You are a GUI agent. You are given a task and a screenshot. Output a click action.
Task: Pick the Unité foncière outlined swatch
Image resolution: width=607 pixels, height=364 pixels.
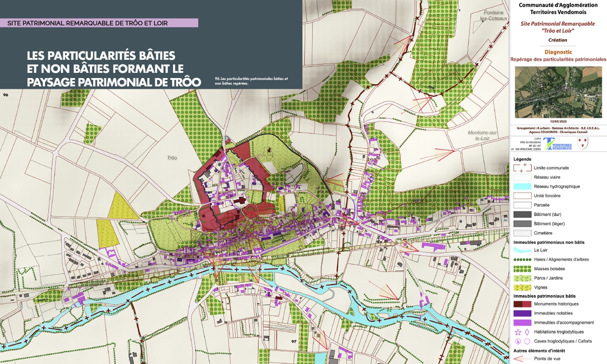pyautogui.click(x=522, y=196)
